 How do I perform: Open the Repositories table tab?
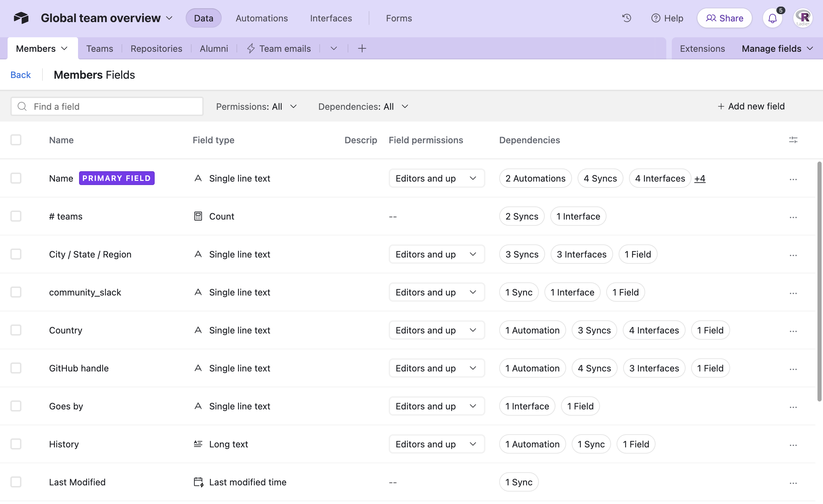pyautogui.click(x=156, y=48)
